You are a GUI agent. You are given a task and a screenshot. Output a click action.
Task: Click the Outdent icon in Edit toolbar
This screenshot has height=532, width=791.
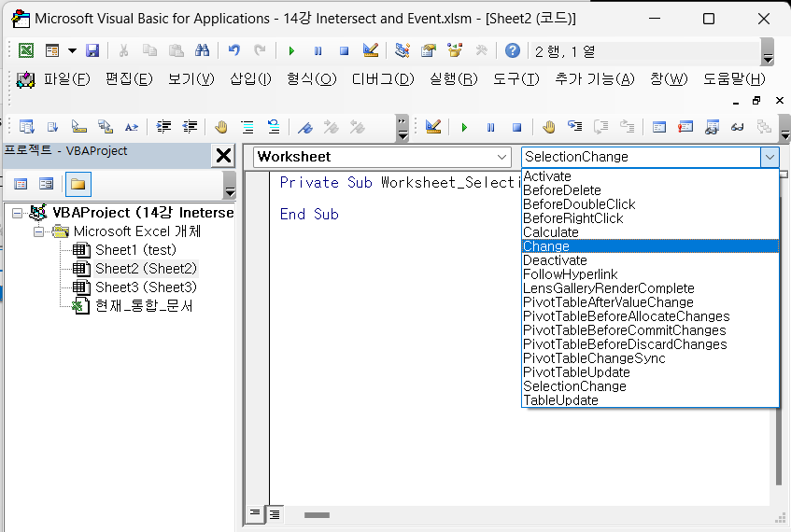190,127
